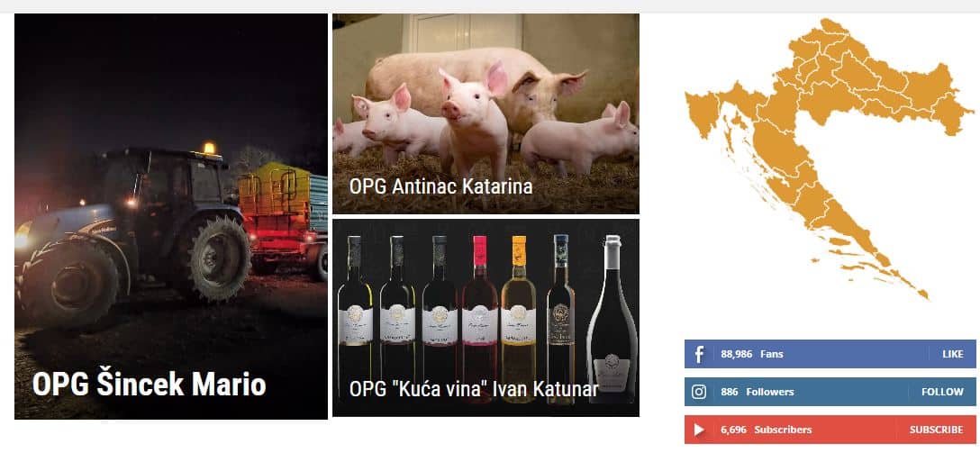Select northernmost county on Croatia map
This screenshot has width=980, height=462.
point(834,27)
